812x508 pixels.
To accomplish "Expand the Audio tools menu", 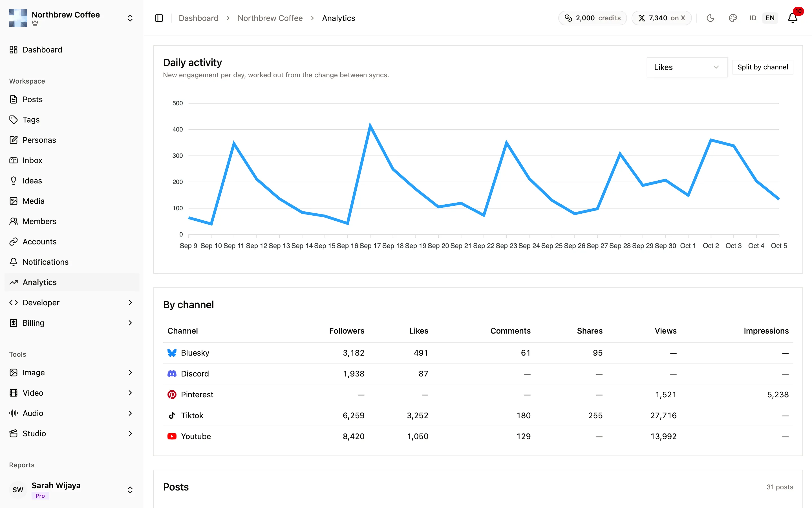I will [72, 413].
